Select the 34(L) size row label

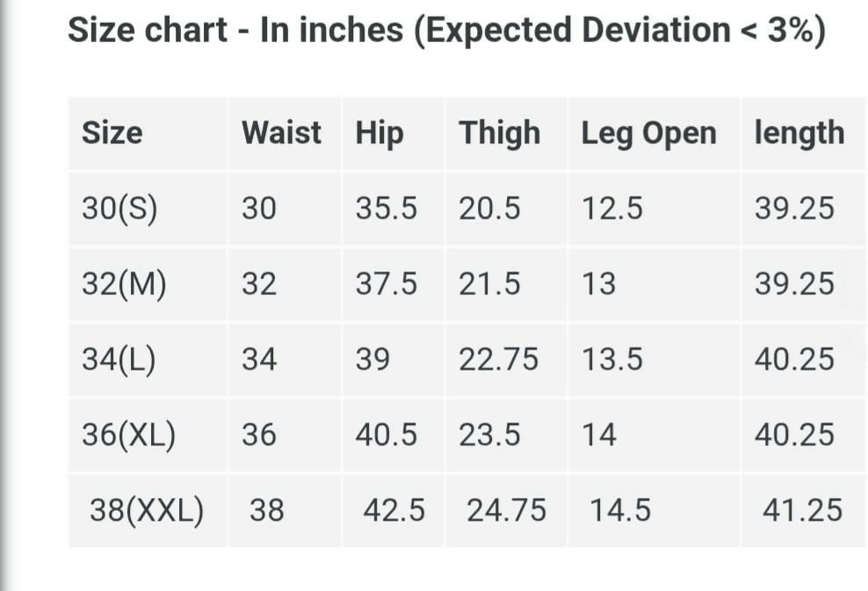click(119, 360)
